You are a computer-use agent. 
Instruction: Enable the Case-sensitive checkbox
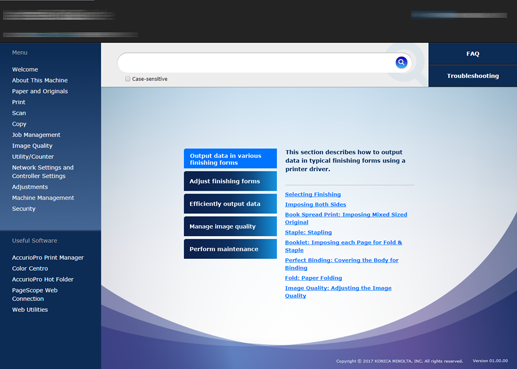tap(128, 79)
